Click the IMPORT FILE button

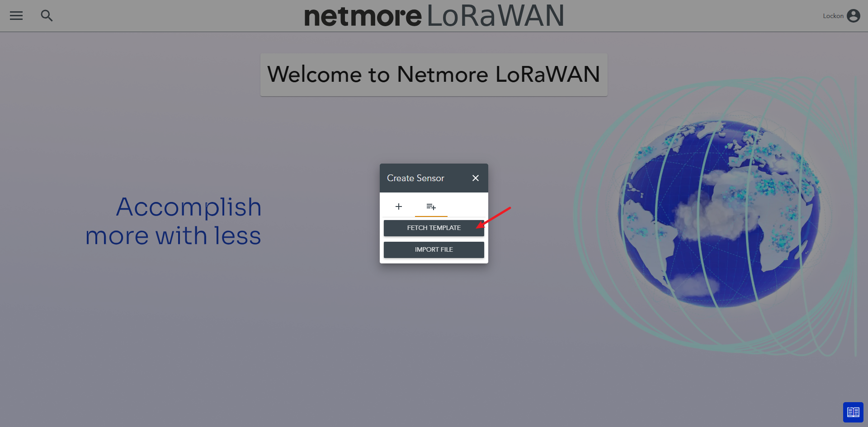tap(434, 249)
